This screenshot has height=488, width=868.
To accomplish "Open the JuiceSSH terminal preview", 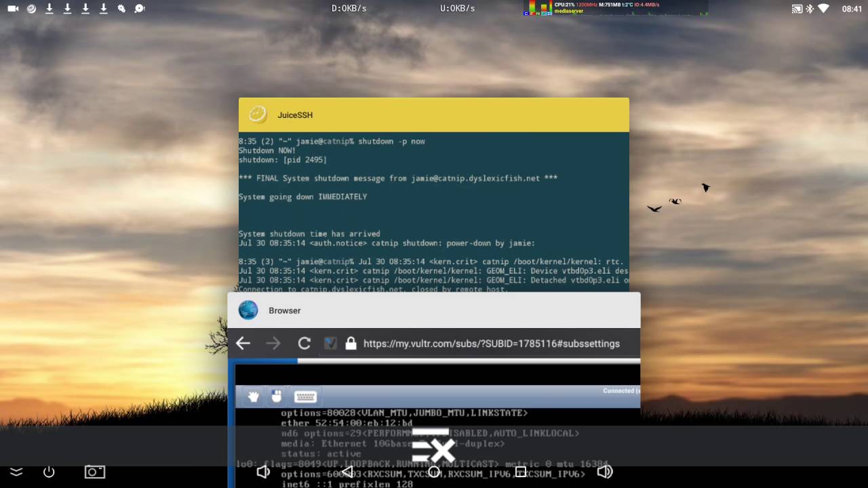I will (434, 211).
